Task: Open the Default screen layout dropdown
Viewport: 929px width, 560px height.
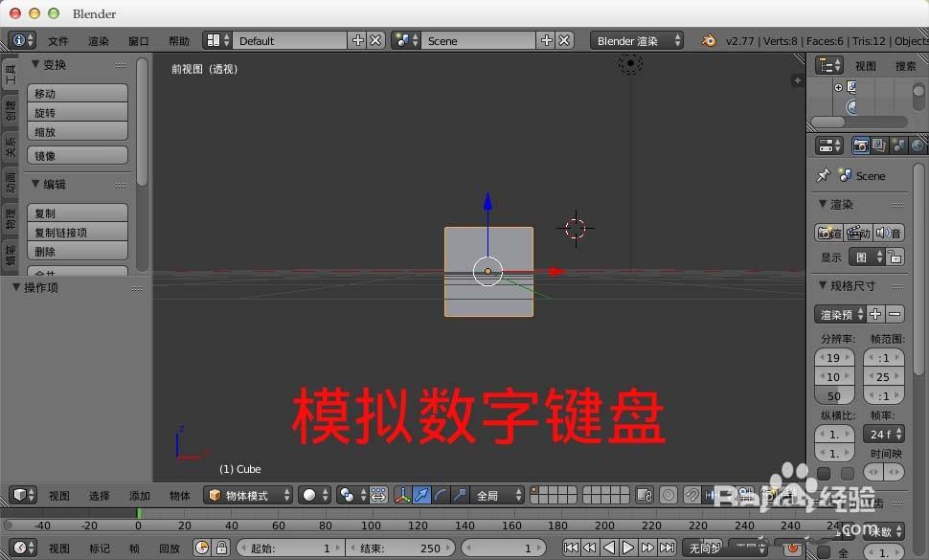Action: (x=287, y=40)
